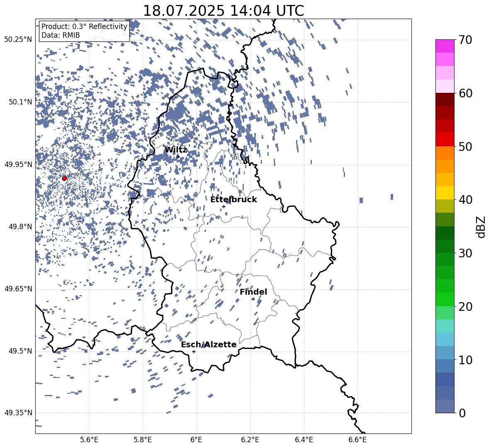Click the 49.5°N latitude label
The image size is (491, 448).
[x=20, y=351]
